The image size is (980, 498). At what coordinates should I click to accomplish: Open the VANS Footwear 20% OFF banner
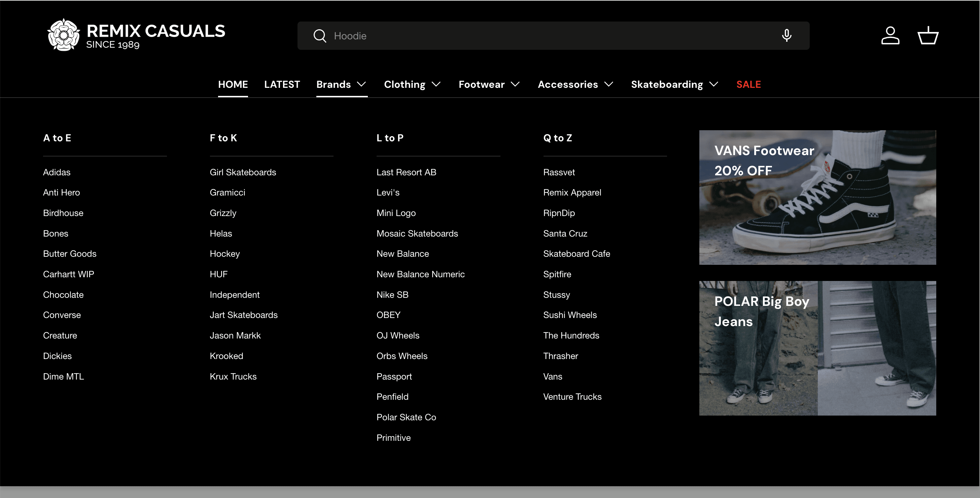pyautogui.click(x=817, y=197)
